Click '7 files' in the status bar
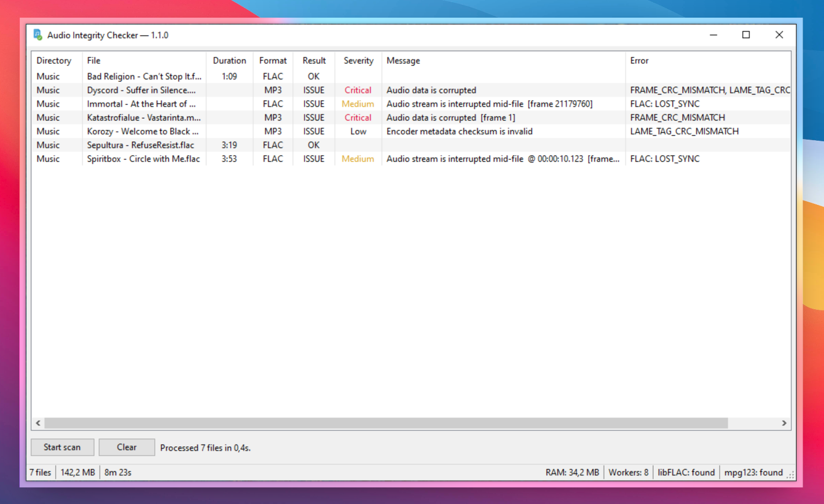 [40, 472]
